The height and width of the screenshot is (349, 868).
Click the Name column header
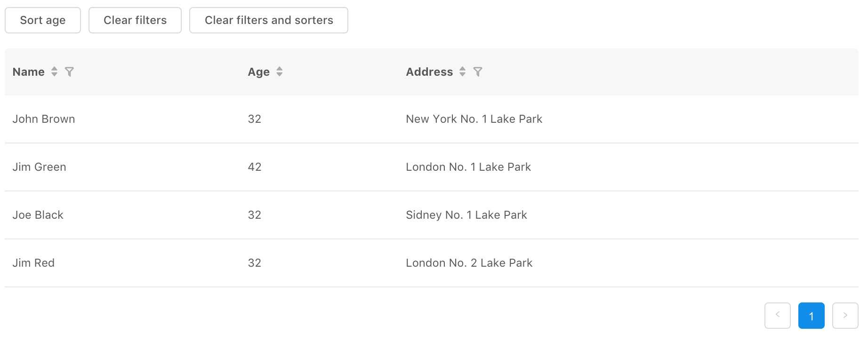pyautogui.click(x=29, y=72)
